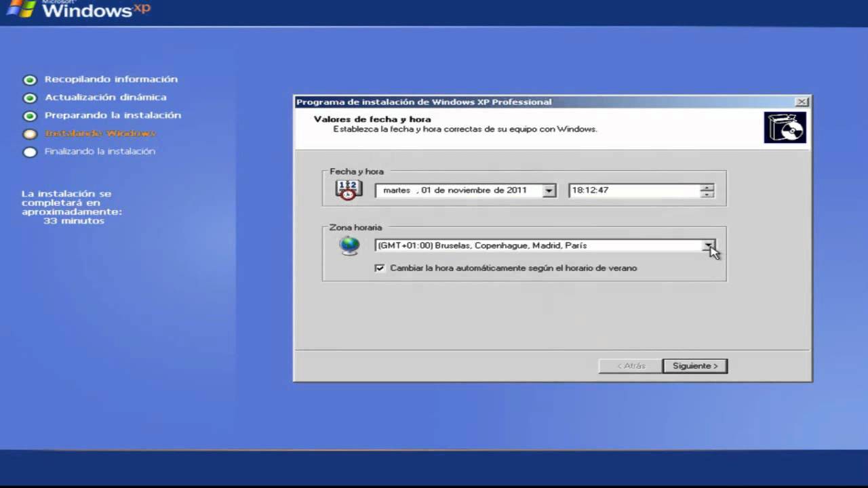Image resolution: width=868 pixels, height=488 pixels.
Task: Toggle automatic daylight saving time checkbox
Action: tap(380, 268)
